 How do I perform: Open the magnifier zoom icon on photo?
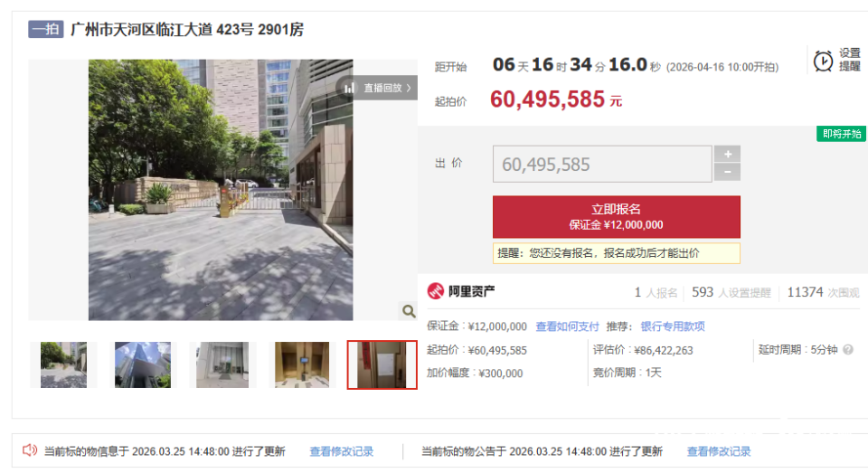click(x=409, y=311)
